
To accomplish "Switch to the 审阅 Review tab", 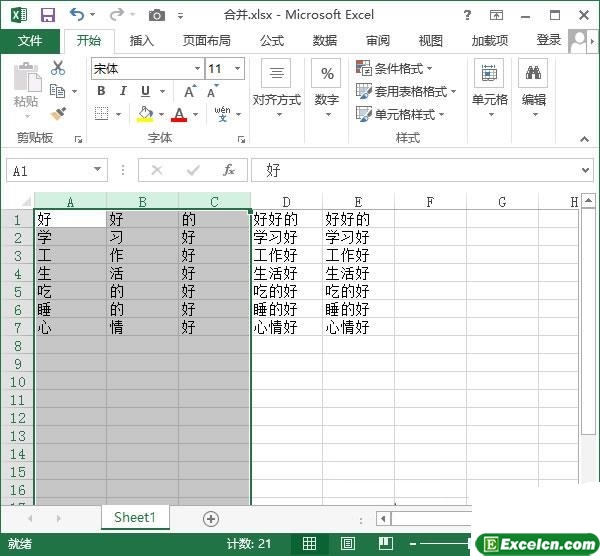I will 378,41.
